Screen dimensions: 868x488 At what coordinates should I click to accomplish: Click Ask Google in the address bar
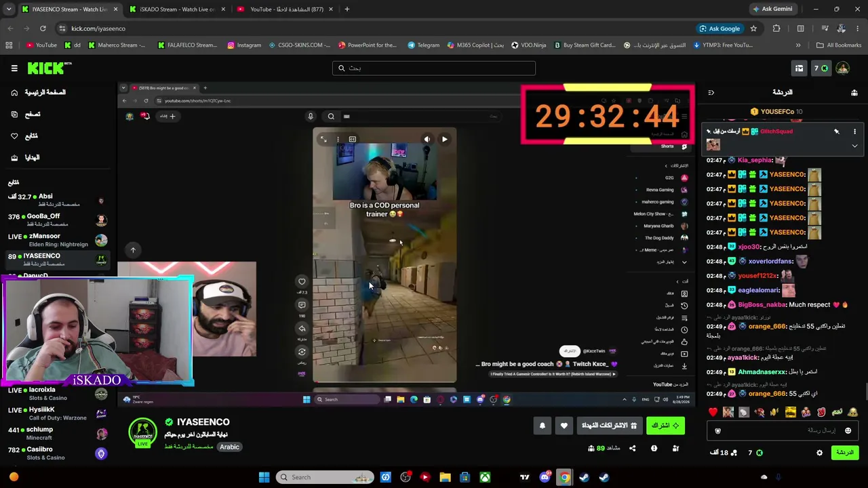pos(719,28)
